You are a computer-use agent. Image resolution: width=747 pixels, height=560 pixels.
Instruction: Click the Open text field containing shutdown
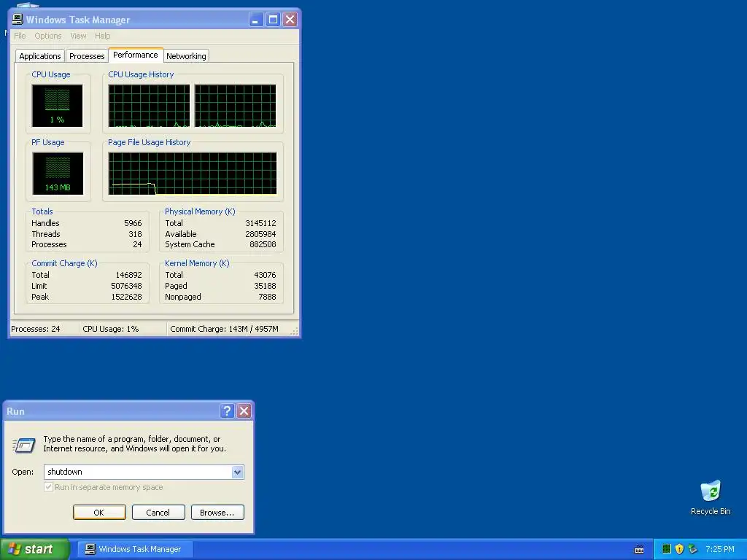(x=138, y=472)
